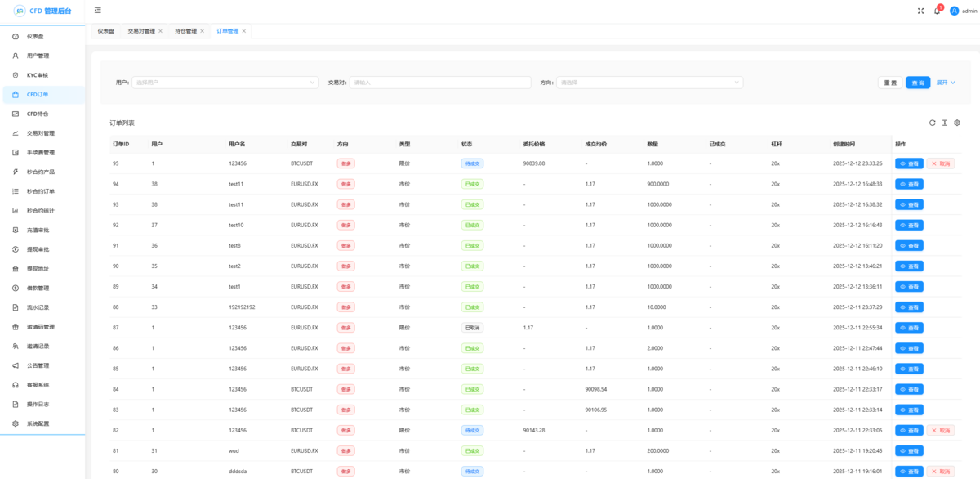The image size is (980, 479).
Task: View details of order 94
Action: [909, 184]
